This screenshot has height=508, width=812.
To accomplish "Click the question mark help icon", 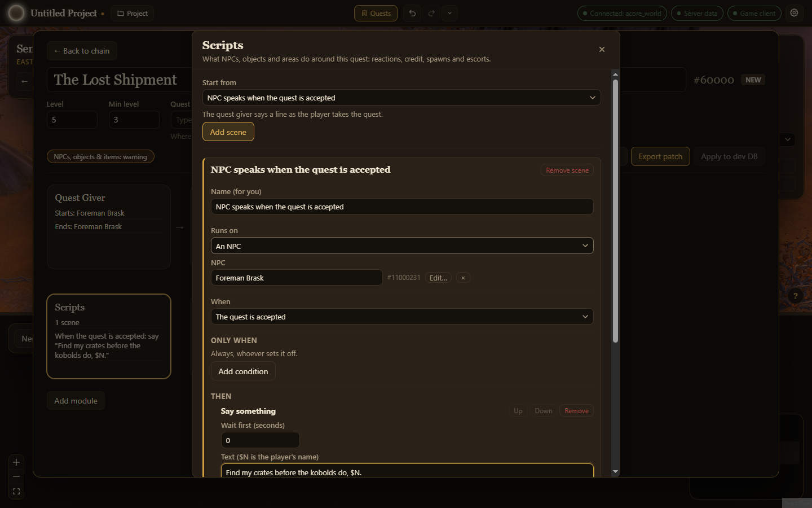I will pyautogui.click(x=795, y=296).
